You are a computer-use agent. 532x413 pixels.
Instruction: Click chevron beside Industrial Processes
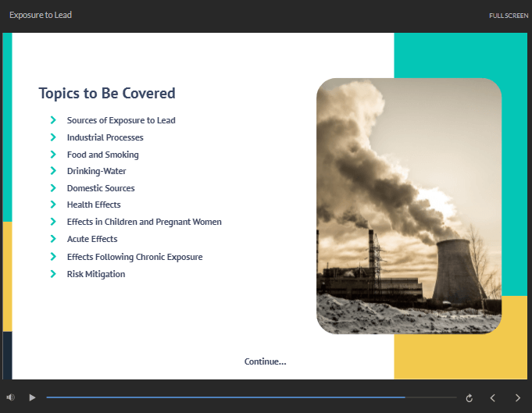[53, 137]
